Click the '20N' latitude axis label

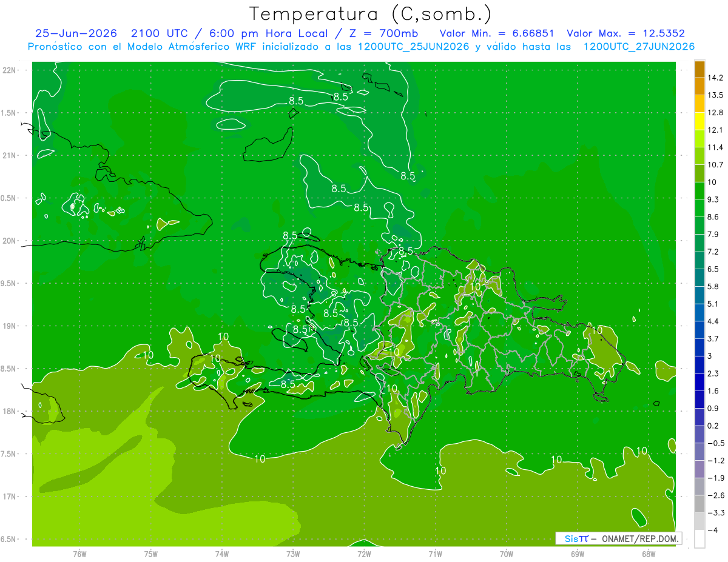[x=10, y=241]
